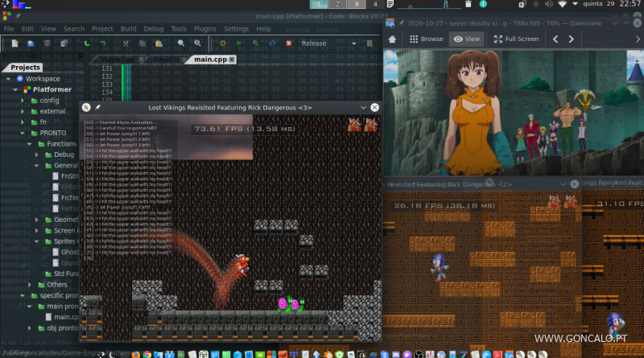Viewport: 644px width, 358px height.
Task: Open the Edit menu
Action: pyautogui.click(x=27, y=29)
